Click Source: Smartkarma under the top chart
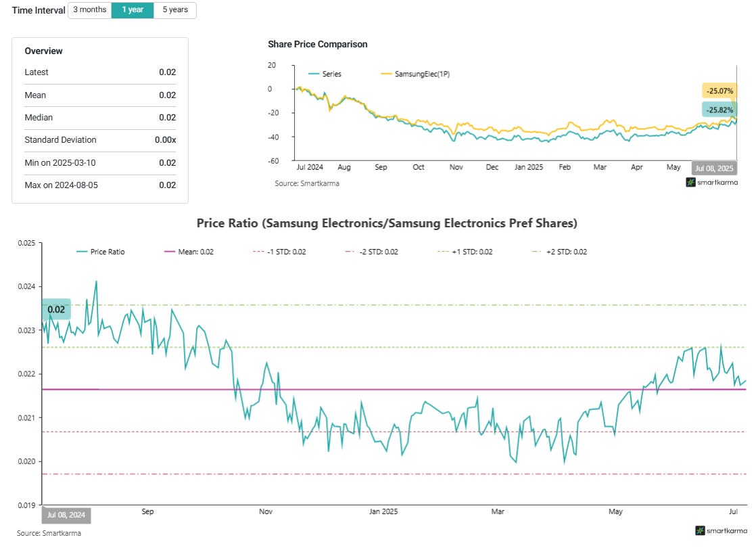Screen dimensions: 756x548 pos(307,183)
